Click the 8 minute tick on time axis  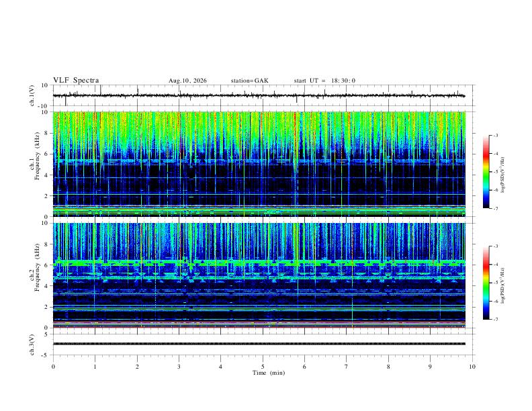pos(388,367)
